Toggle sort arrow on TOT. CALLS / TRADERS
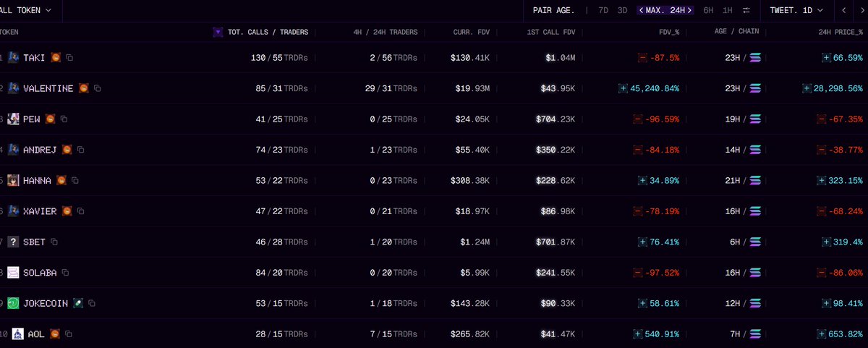Viewport: 868px width, 348px height. click(218, 32)
